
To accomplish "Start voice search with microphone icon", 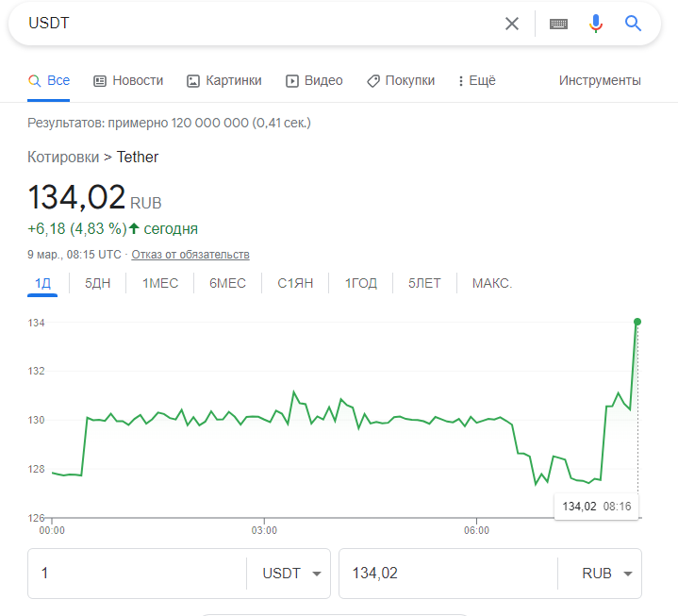I will click(x=595, y=24).
